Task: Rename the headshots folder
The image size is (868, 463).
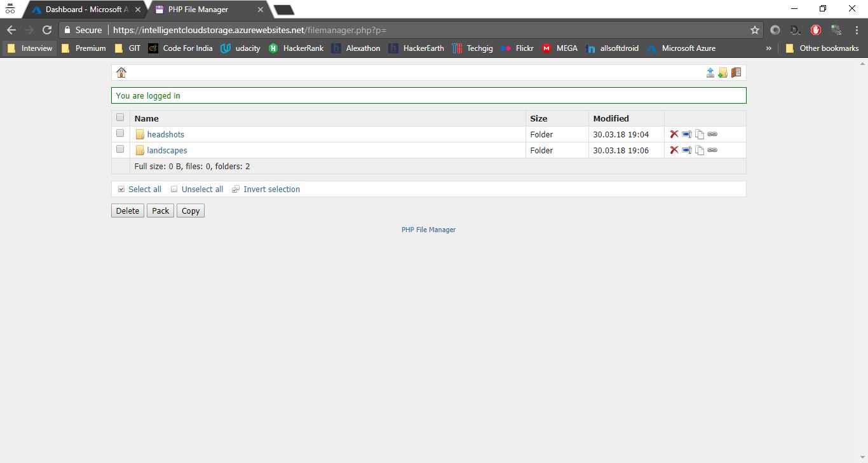Action: click(x=687, y=134)
